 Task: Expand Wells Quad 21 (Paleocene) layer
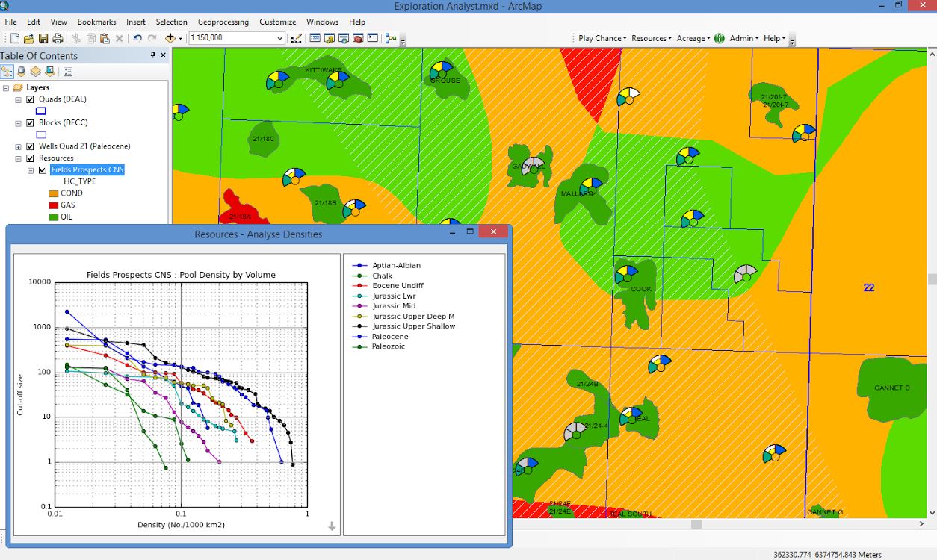(x=19, y=146)
